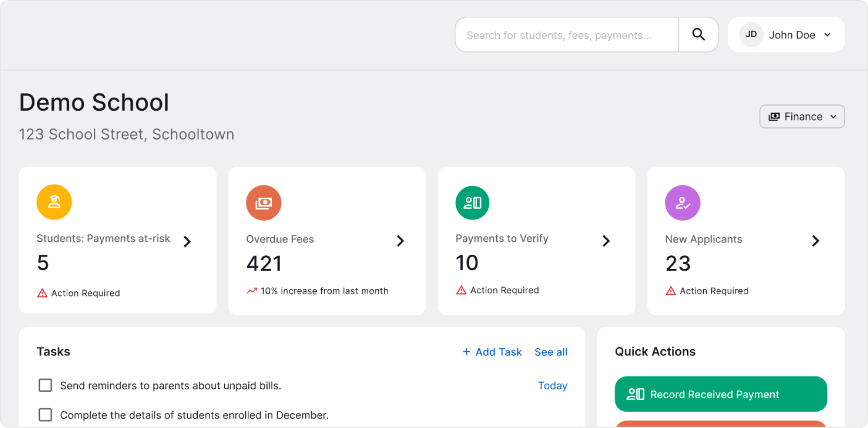
Task: Click the green icon on Payments to Verify card
Action: coord(473,203)
